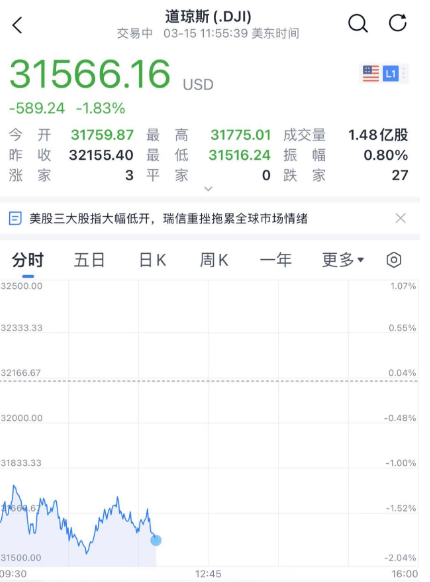
Task: Tap the 31566.16 current price
Action: coord(90,75)
